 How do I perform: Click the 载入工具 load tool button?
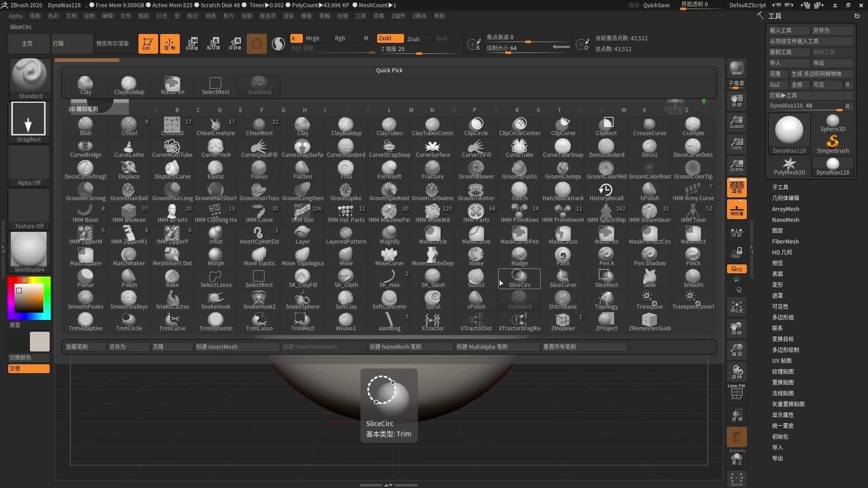(789, 30)
